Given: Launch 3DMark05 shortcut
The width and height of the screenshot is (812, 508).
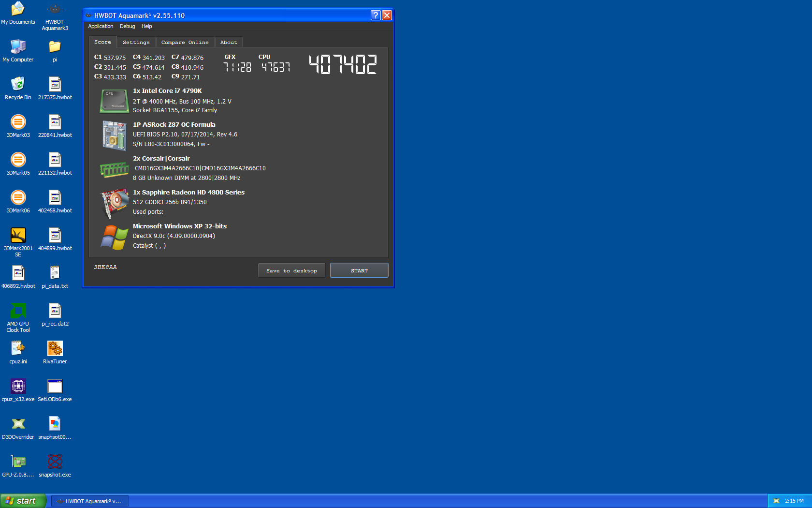Looking at the screenshot, I should coord(18,164).
